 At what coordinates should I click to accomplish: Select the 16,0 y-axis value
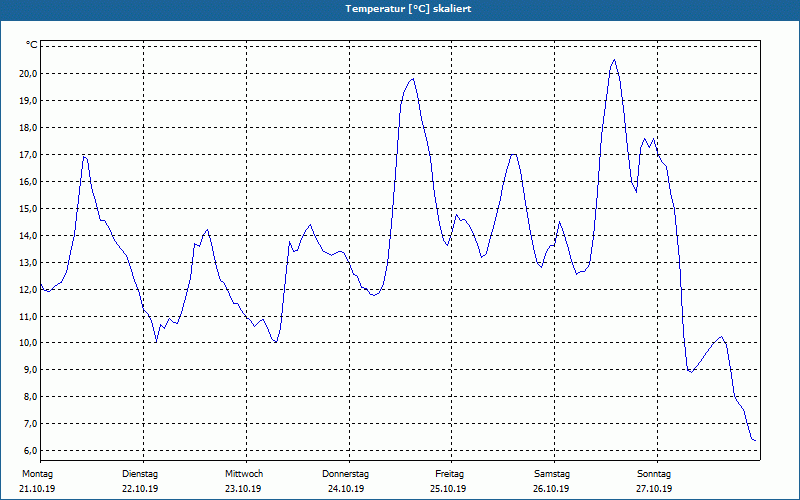[28, 182]
